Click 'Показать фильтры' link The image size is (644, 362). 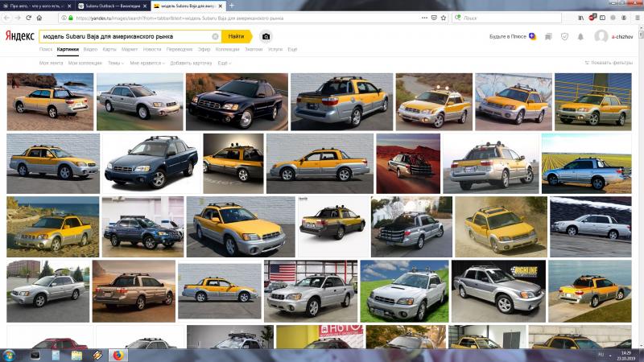tap(609, 63)
